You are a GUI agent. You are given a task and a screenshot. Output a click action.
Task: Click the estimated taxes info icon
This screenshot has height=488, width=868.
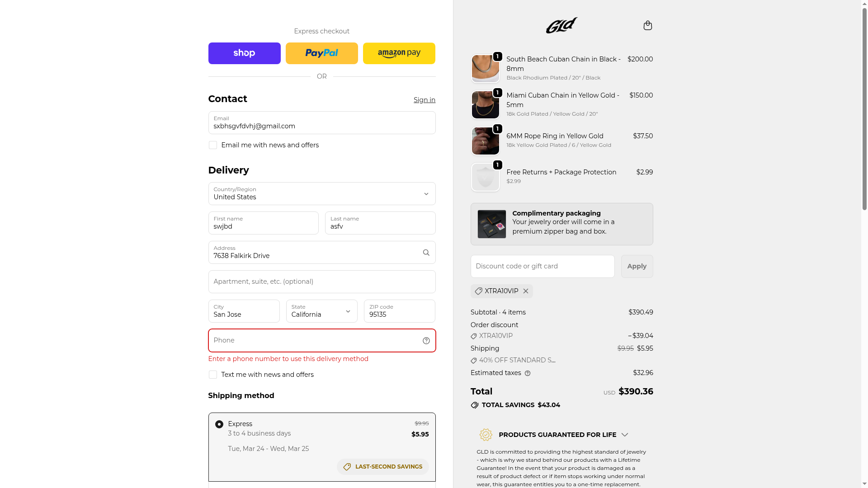(x=528, y=373)
